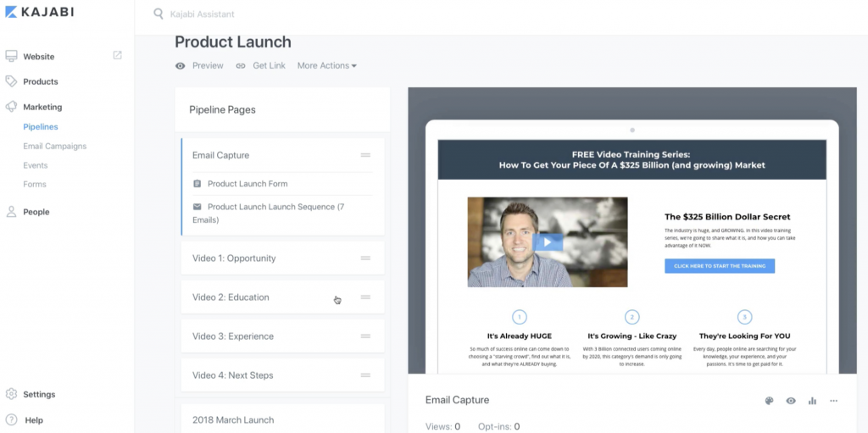Viewport: 868px width, 433px height.
Task: Click the 'Pipeline Pages' heading
Action: point(223,109)
